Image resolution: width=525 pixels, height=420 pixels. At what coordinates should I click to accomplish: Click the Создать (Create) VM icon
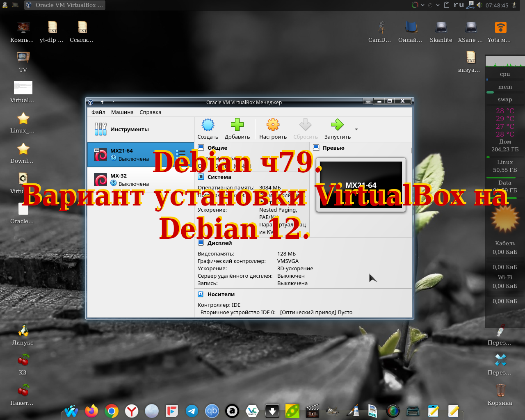[x=208, y=125]
